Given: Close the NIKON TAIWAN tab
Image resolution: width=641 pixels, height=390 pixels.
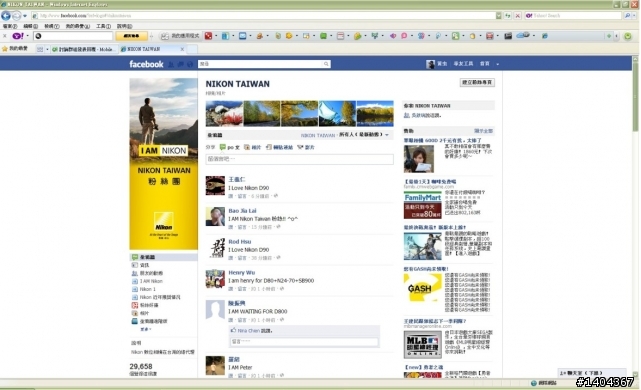Looking at the screenshot, I should tap(182, 49).
